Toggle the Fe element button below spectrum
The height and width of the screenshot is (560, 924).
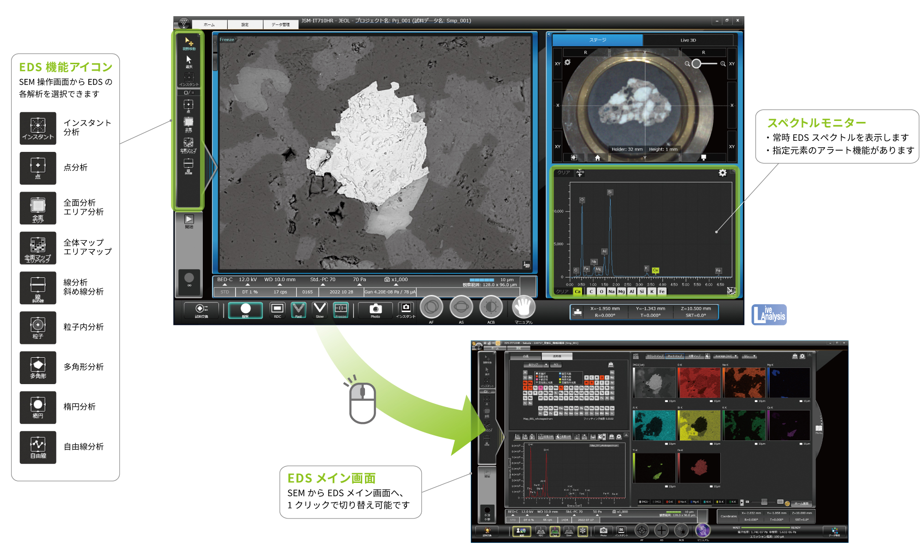662,291
